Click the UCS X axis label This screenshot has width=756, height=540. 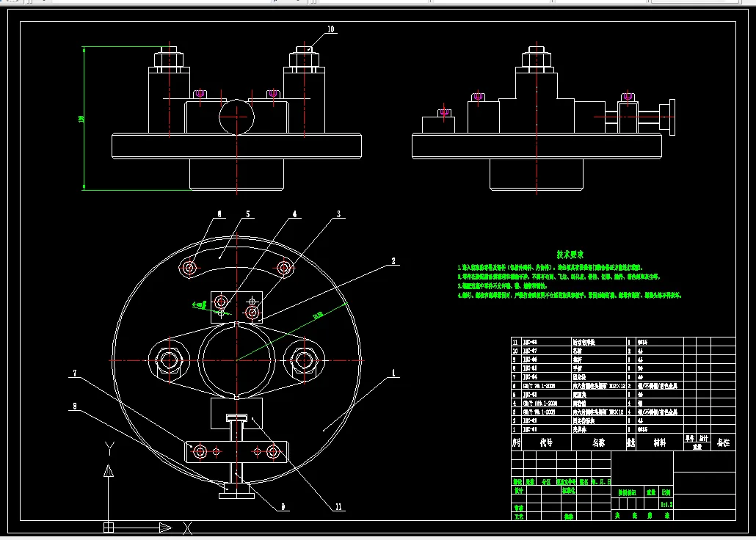click(188, 528)
